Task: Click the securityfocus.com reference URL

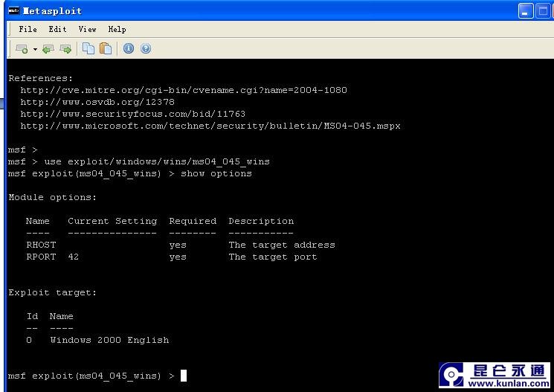Action: tap(132, 114)
